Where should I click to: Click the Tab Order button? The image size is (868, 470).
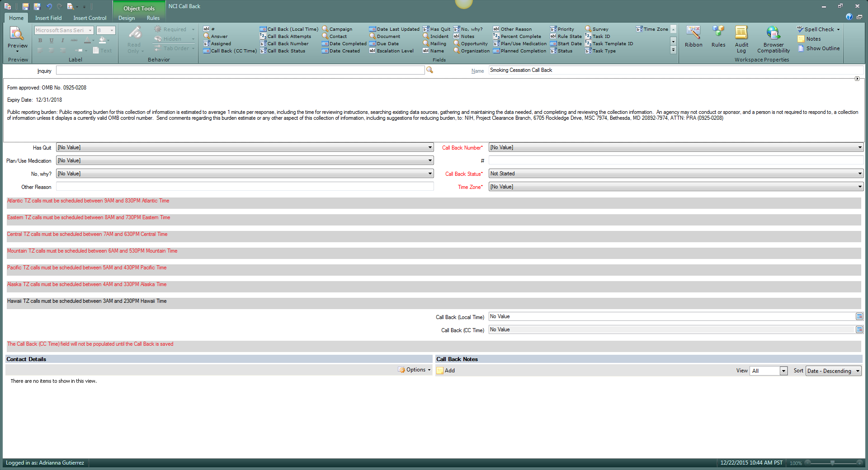click(x=174, y=48)
